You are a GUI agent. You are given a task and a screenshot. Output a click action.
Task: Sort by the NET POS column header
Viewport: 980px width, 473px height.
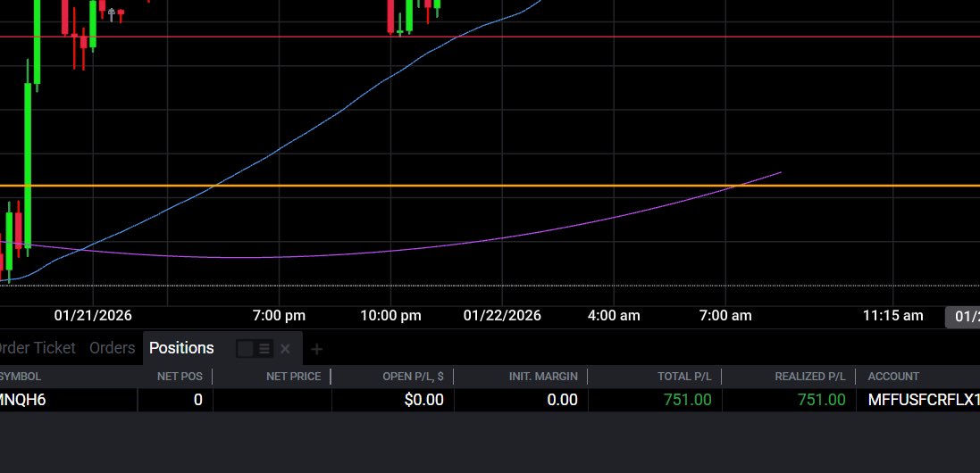tap(180, 377)
